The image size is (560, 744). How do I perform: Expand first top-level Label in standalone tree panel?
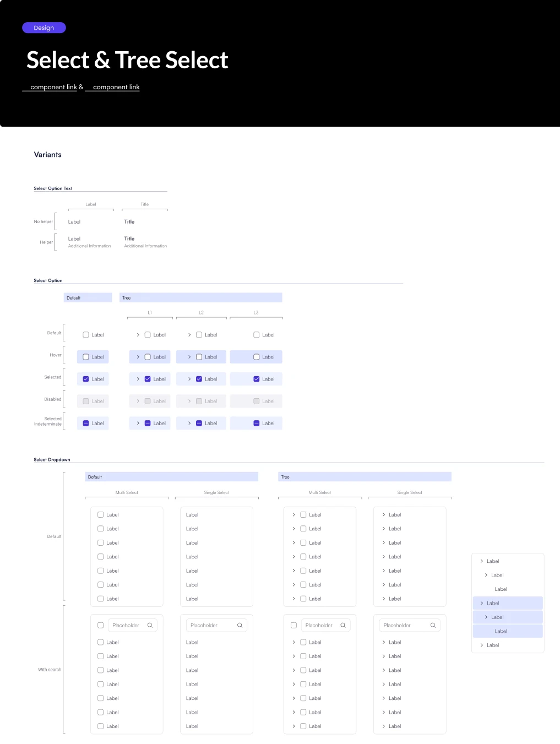tap(482, 561)
